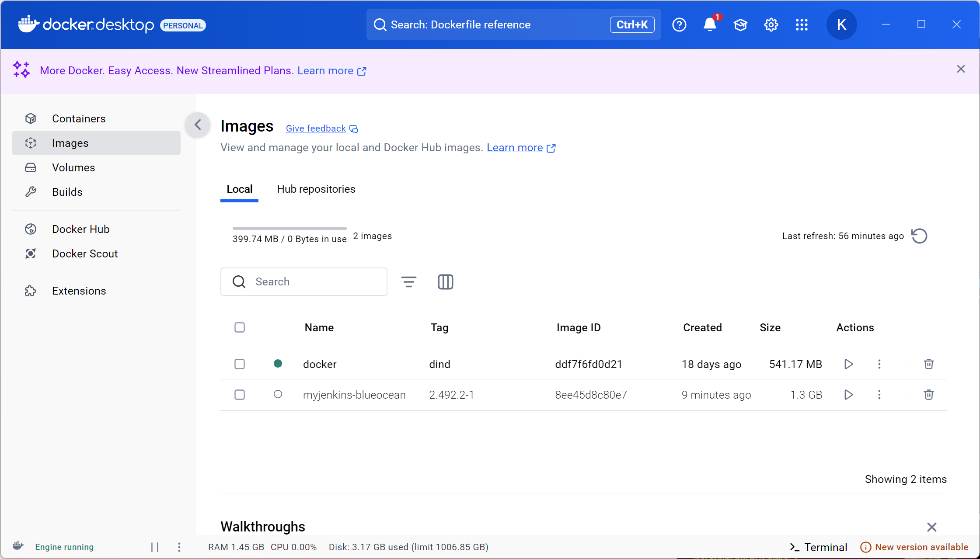Collapse the sidebar with chevron button
Image resolution: width=980 pixels, height=559 pixels.
[198, 125]
